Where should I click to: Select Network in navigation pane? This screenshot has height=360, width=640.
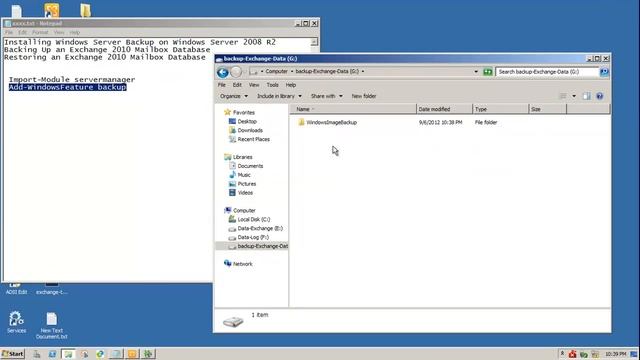click(x=242, y=264)
